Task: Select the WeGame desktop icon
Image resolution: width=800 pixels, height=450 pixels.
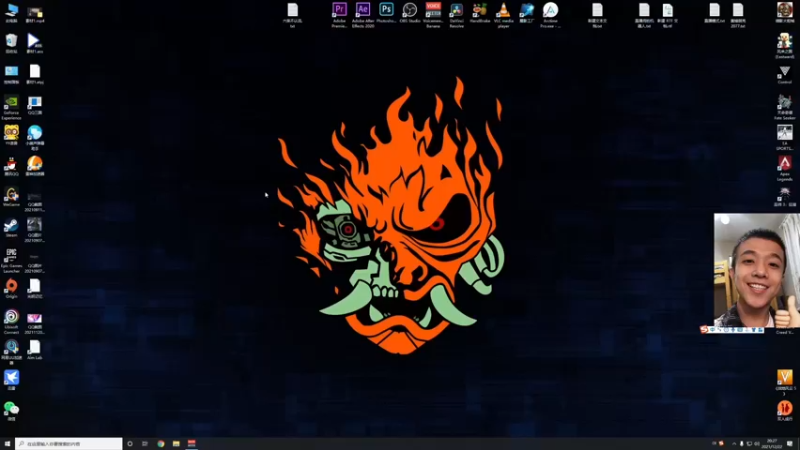Action: tap(11, 197)
